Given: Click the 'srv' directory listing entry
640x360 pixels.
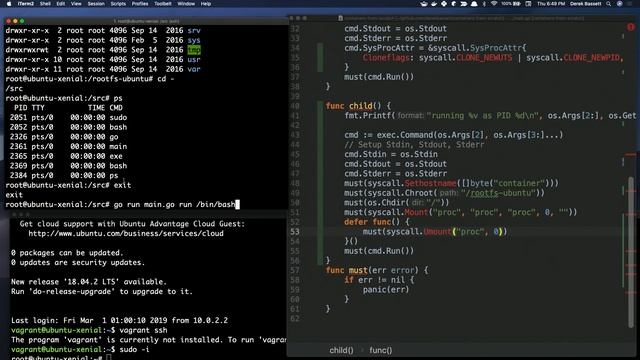Looking at the screenshot, I should click(x=194, y=31).
